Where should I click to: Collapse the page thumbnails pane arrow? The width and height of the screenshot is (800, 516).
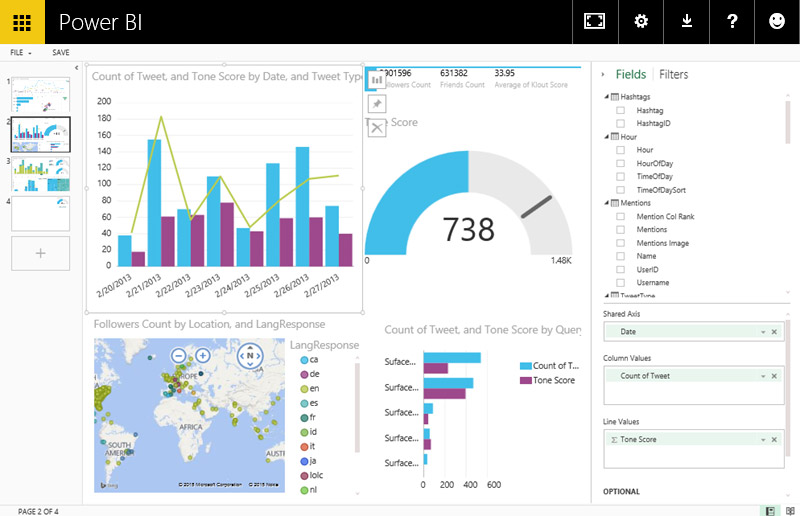[77, 67]
